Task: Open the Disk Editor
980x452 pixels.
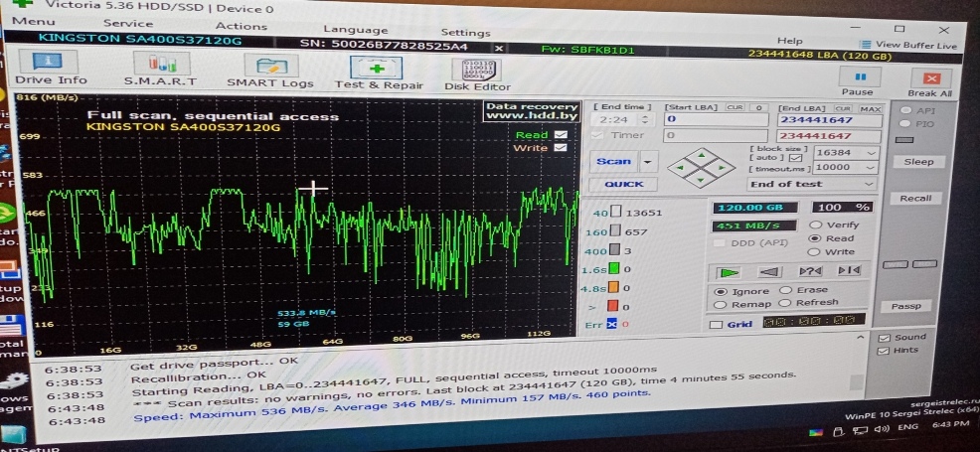Action: 477,75
